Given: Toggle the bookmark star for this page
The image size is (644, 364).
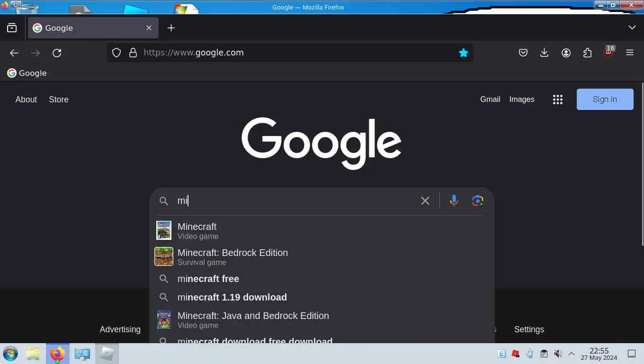Looking at the screenshot, I should (x=464, y=53).
